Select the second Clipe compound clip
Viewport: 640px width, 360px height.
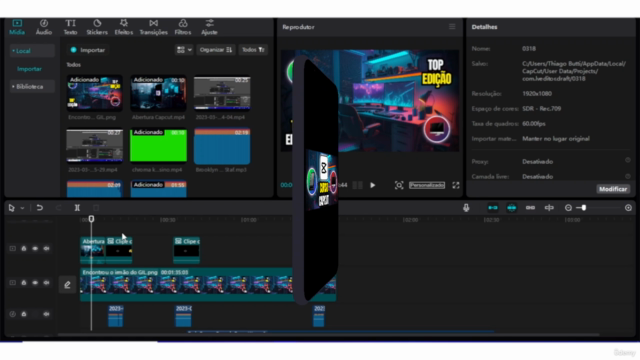pyautogui.click(x=187, y=250)
